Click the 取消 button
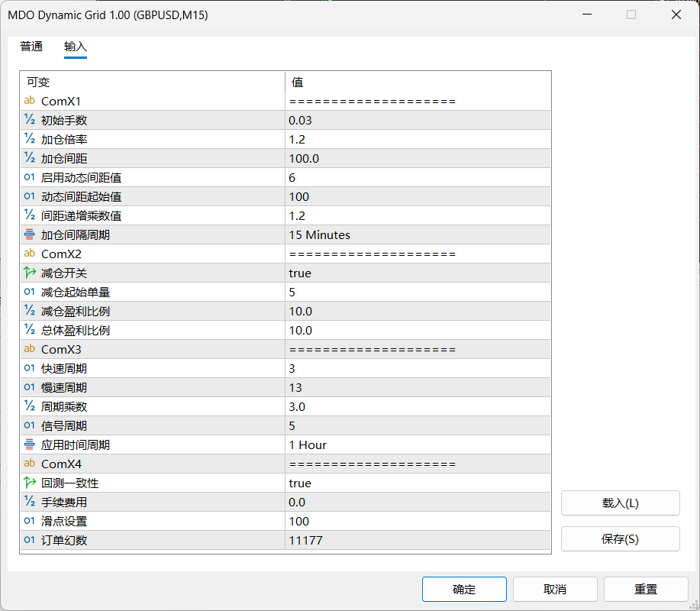The image size is (700, 611). 555,589
